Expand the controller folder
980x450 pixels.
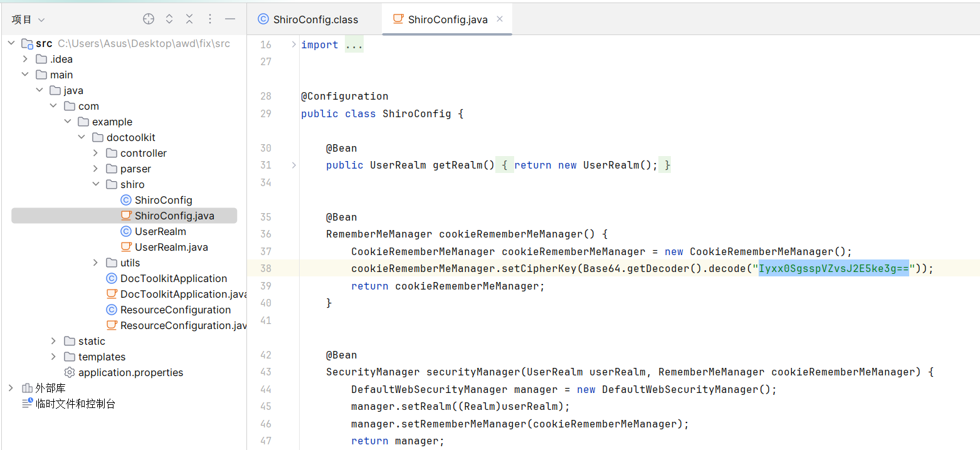coord(95,153)
